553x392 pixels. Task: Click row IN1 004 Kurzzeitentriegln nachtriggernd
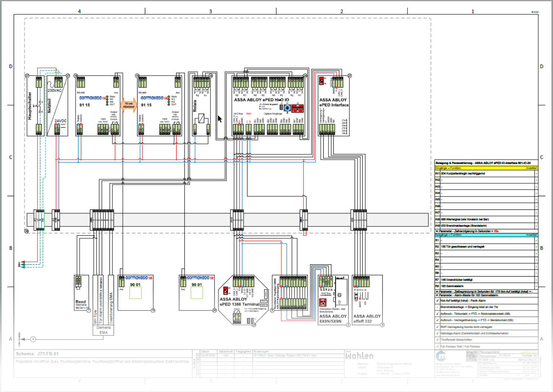[486, 173]
